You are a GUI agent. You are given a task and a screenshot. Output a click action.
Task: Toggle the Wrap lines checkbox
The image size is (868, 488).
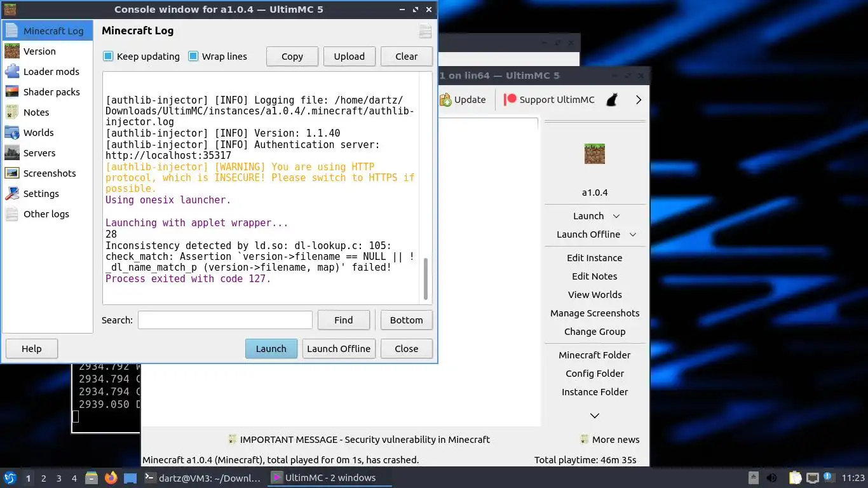click(x=193, y=56)
